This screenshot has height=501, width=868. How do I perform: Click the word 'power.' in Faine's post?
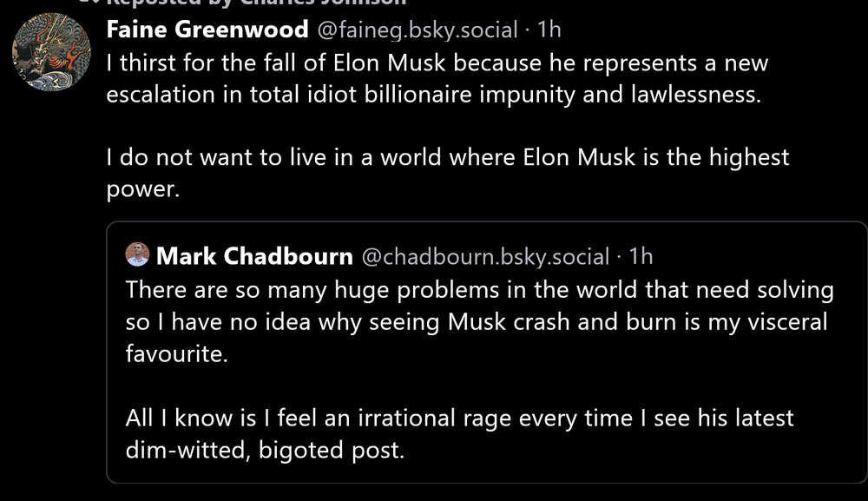pyautogui.click(x=142, y=189)
